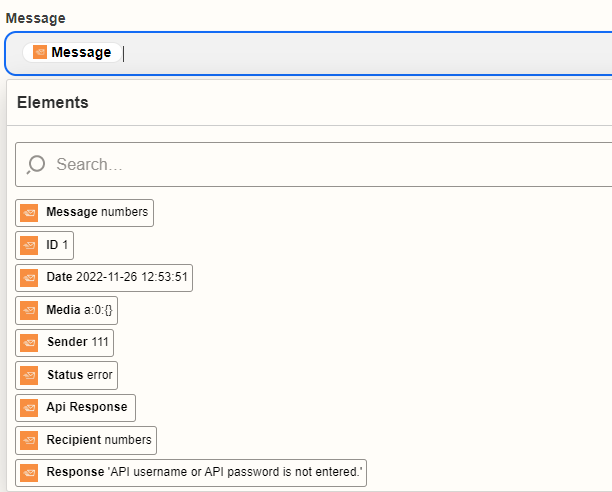Click the orange icon beside Recipient numbers
The image size is (612, 492).
coord(30,440)
